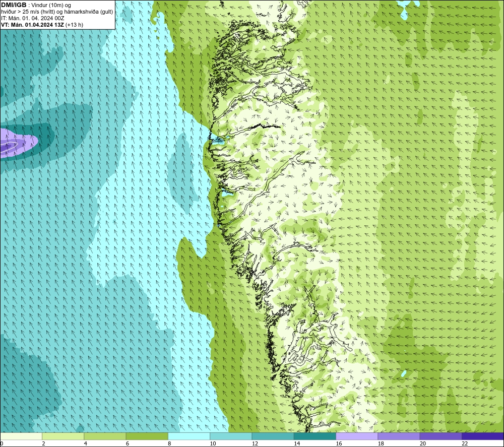504x447 pixels.
Task: Click the legend scale label '4'
Action: pos(86,443)
